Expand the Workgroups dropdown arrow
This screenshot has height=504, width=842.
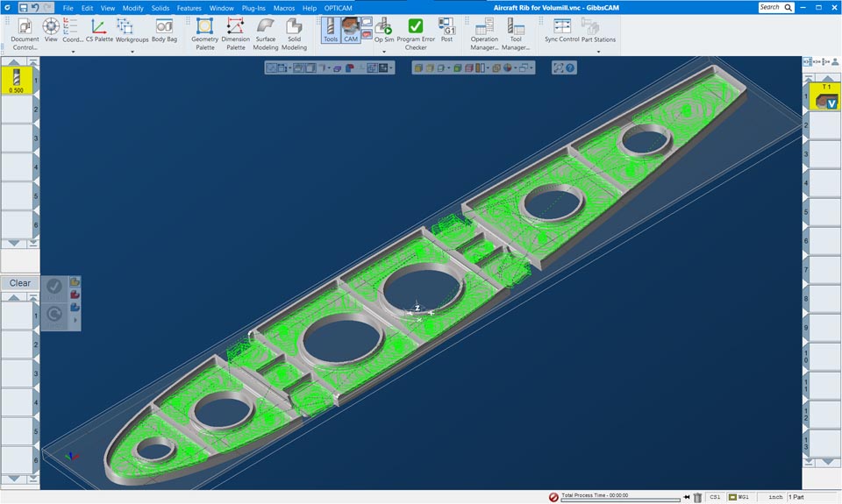pos(132,52)
